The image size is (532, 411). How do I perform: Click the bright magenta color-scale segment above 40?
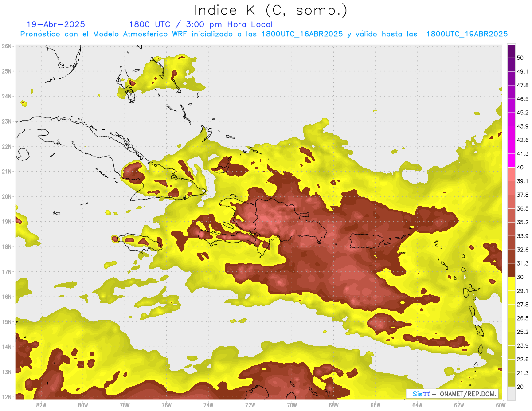(x=511, y=160)
